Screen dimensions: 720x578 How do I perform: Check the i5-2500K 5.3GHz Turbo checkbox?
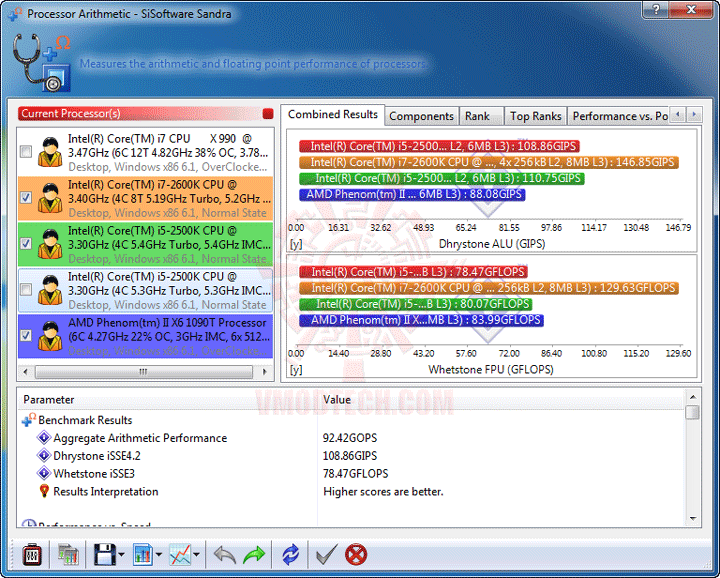26,289
